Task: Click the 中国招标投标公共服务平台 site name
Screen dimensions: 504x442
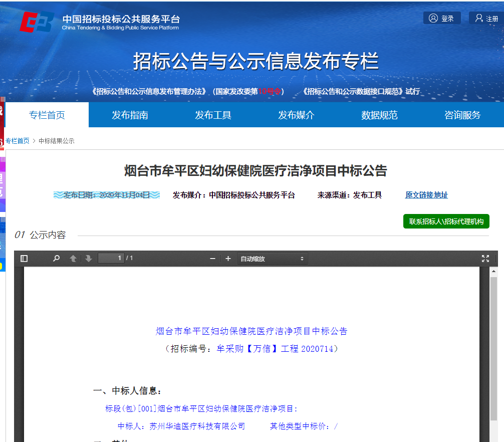Action: [x=121, y=19]
